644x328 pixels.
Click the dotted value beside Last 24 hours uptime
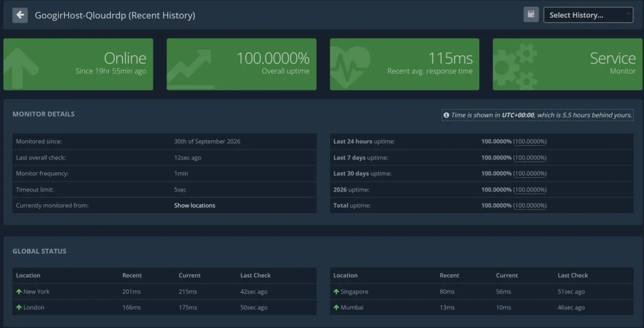(x=530, y=141)
